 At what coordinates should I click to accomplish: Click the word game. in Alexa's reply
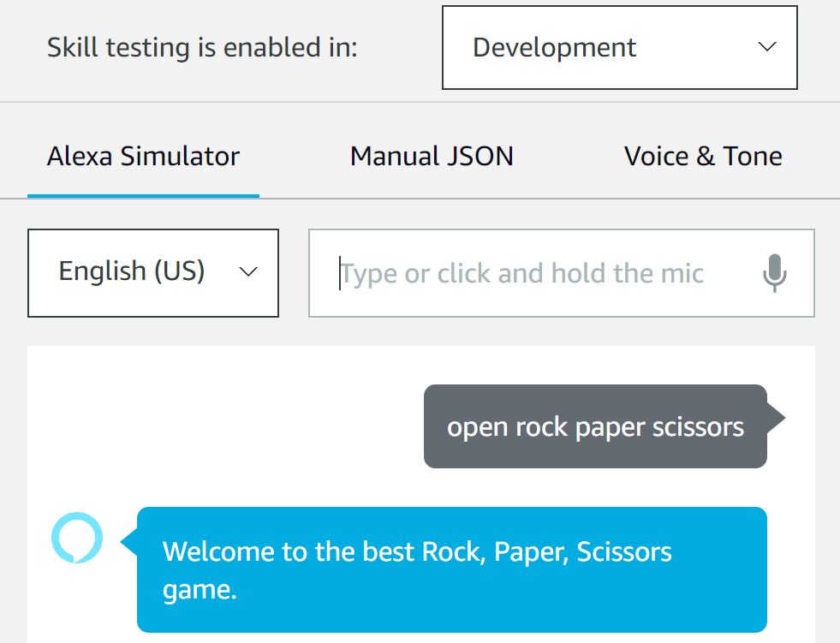pyautogui.click(x=200, y=591)
